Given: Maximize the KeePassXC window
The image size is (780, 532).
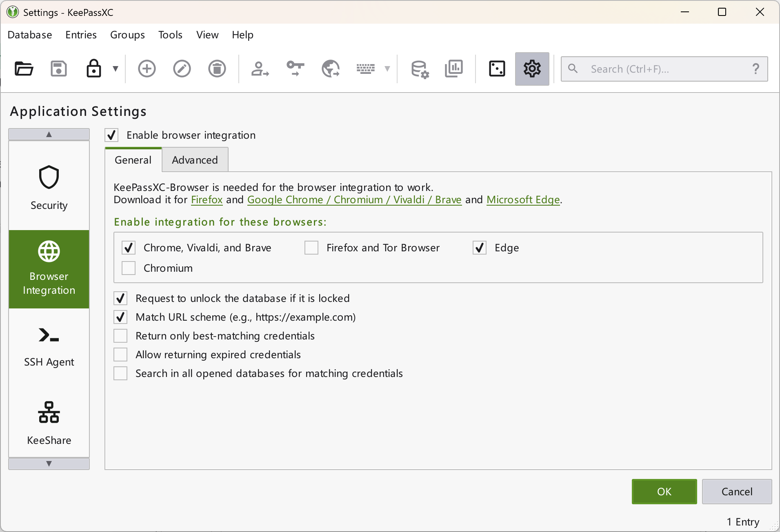Looking at the screenshot, I should [722, 12].
